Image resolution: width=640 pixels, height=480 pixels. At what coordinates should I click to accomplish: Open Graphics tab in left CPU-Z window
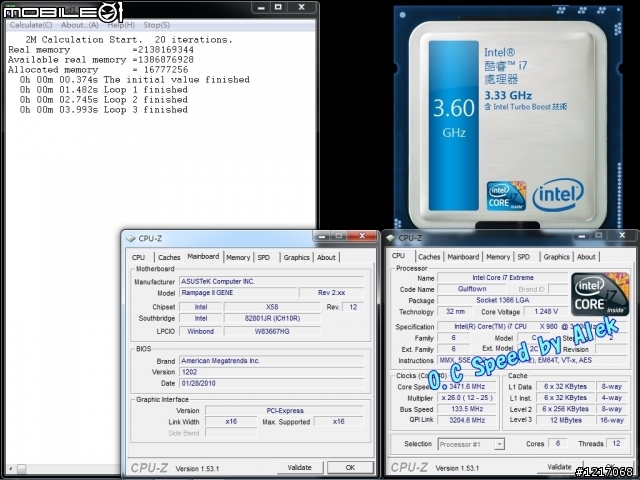tap(296, 257)
